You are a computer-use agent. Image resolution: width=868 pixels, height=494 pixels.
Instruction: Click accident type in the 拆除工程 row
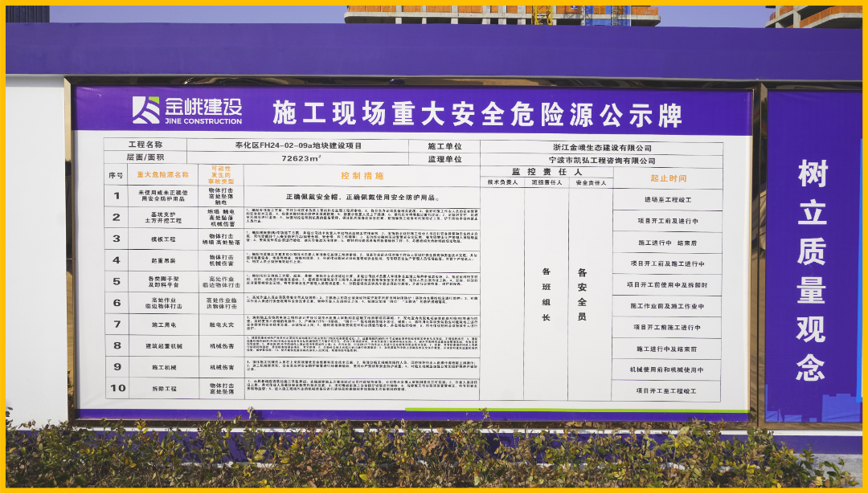coord(222,388)
